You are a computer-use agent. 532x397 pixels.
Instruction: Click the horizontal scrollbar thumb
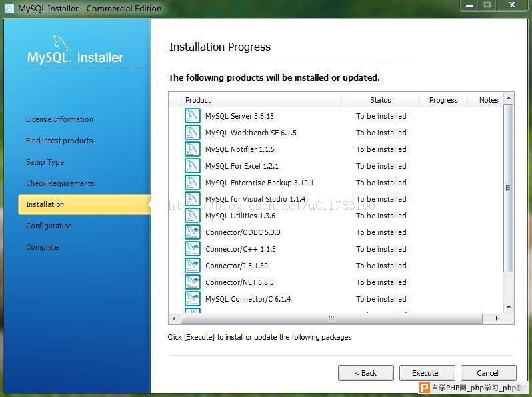tap(331, 318)
